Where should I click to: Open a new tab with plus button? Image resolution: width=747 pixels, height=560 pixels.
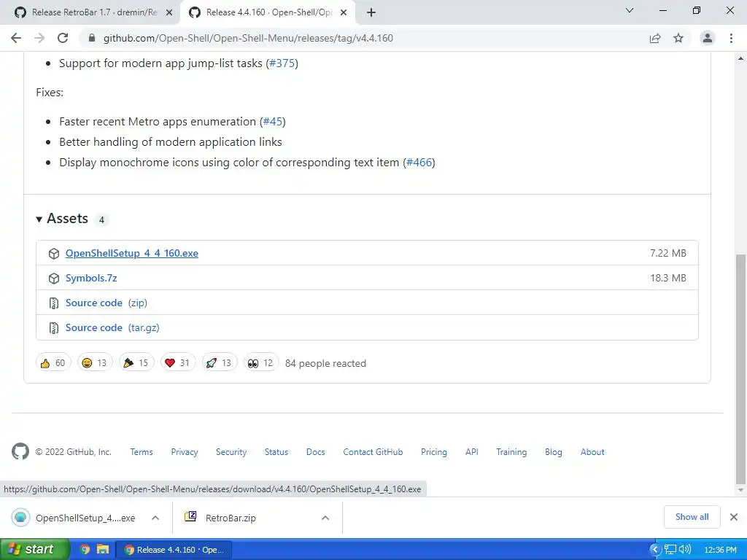click(371, 12)
